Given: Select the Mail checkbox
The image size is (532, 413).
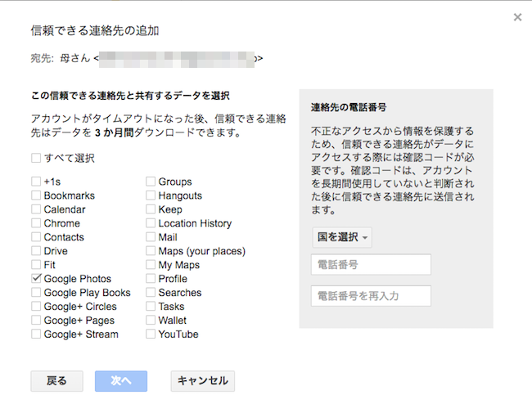Looking at the screenshot, I should [x=151, y=237].
